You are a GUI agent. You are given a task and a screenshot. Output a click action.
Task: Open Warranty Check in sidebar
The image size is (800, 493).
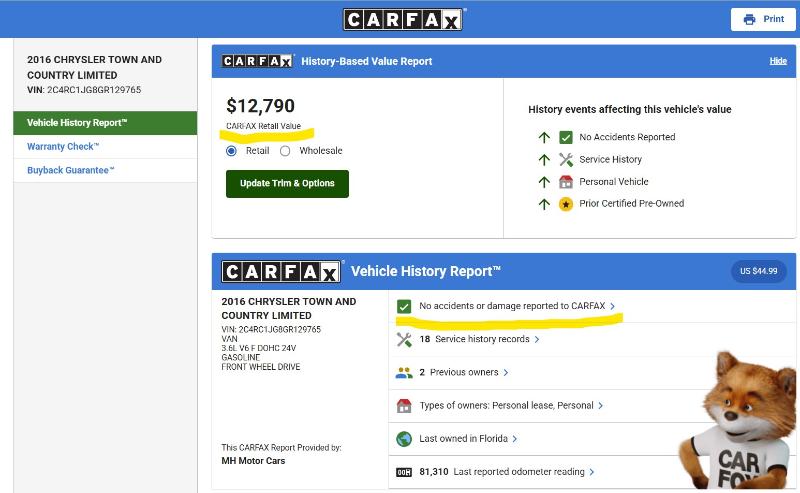pyautogui.click(x=63, y=147)
